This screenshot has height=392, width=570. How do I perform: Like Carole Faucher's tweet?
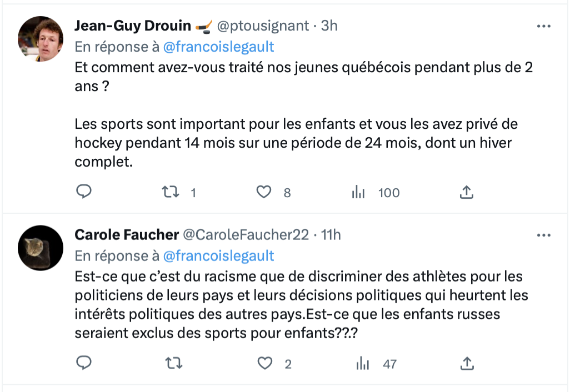266,363
